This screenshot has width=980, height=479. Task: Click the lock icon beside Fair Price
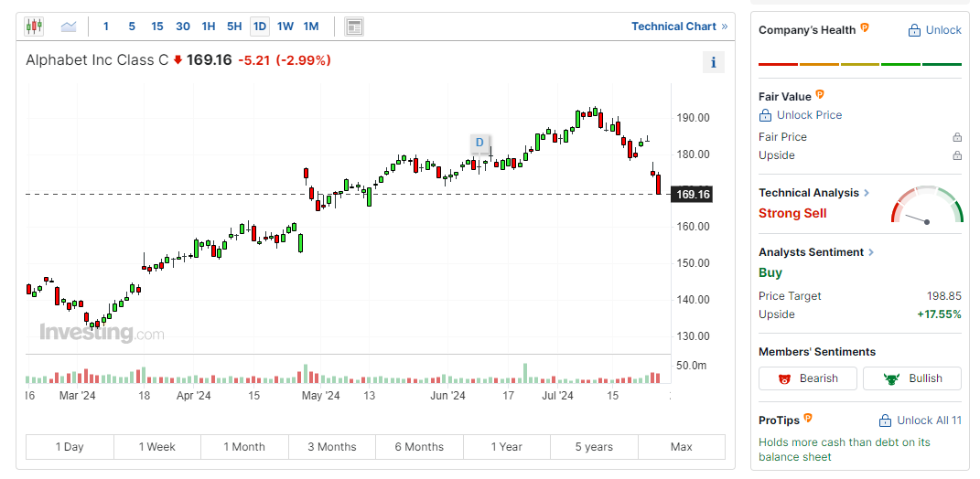(x=957, y=137)
